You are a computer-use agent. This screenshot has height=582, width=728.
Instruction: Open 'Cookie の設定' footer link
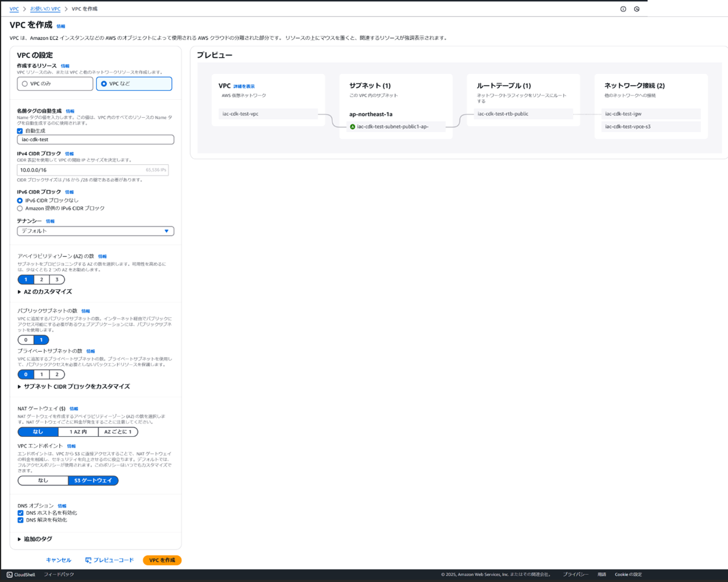(628, 575)
